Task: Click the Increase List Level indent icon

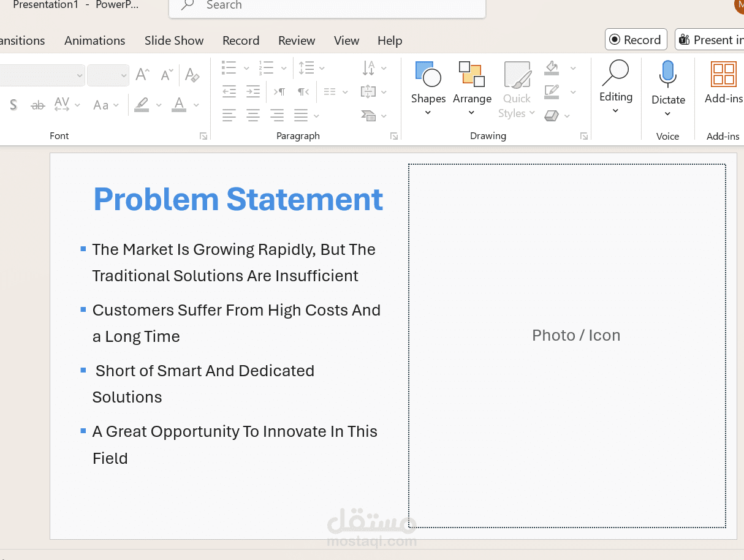Action: (252, 91)
